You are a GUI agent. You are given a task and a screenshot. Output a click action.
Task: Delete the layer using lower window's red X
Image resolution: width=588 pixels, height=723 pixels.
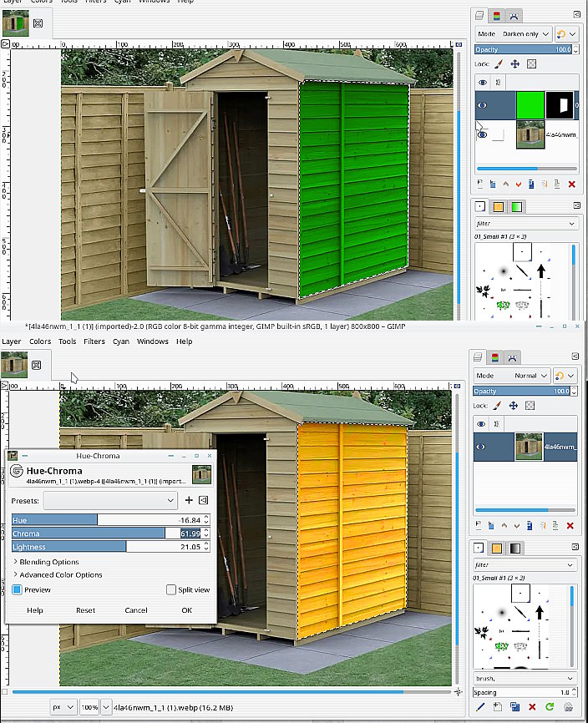570,525
